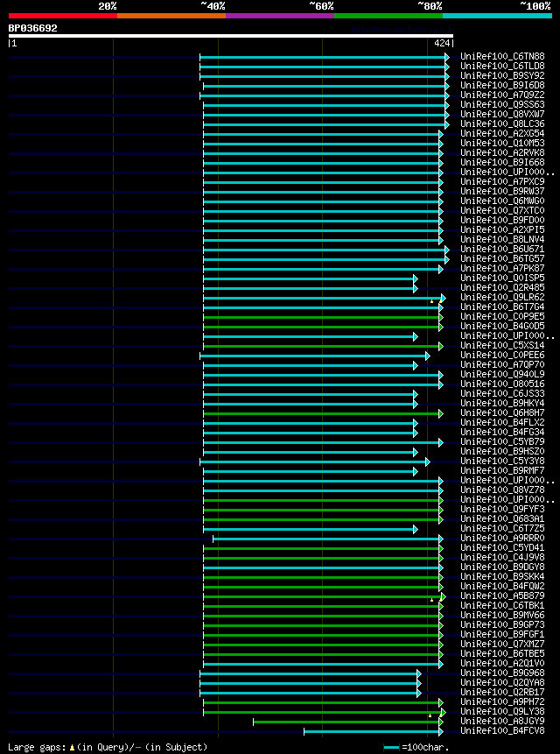560x754 pixels.
Task: Select the UniRef100_Q6MWG0 label
Action: click(x=502, y=201)
